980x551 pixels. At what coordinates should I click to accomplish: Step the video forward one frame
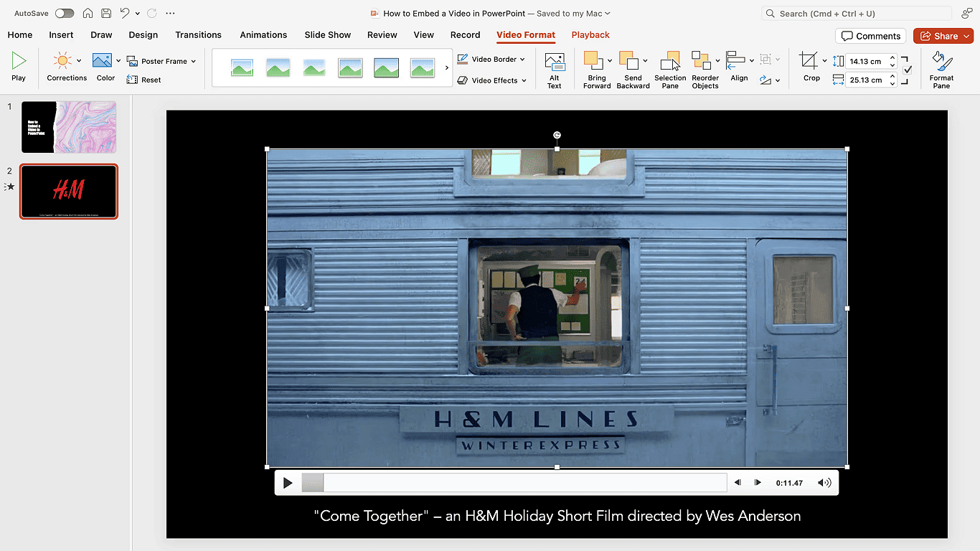point(758,483)
